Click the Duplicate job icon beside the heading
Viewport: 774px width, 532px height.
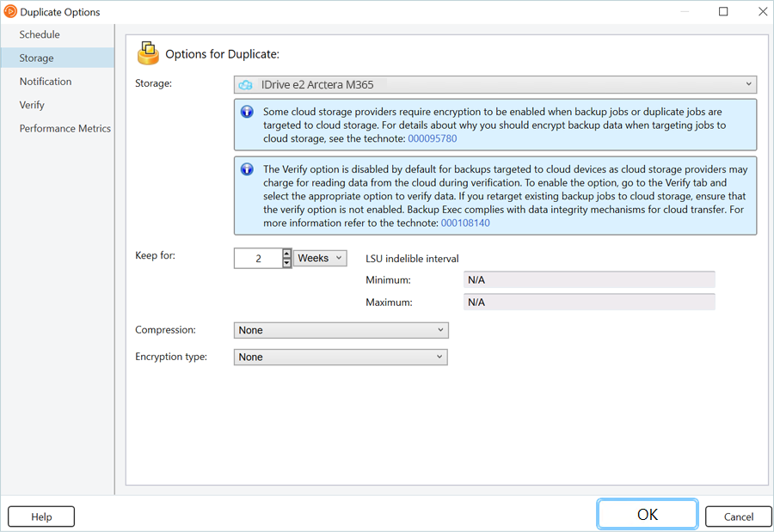148,53
